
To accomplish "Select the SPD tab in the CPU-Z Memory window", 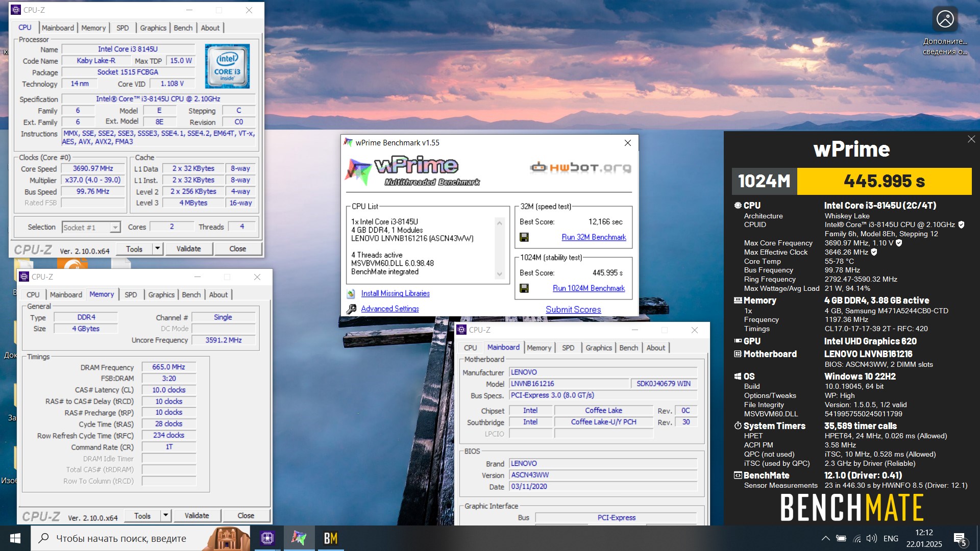I will point(131,295).
